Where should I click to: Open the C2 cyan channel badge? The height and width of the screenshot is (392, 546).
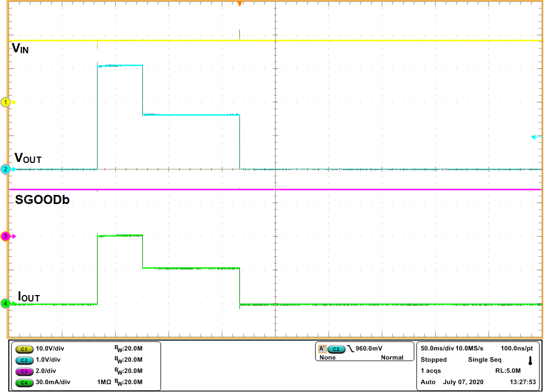[x=26, y=360]
